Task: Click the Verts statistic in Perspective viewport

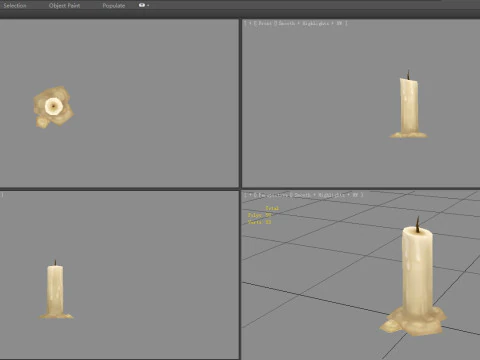Action: tap(259, 222)
